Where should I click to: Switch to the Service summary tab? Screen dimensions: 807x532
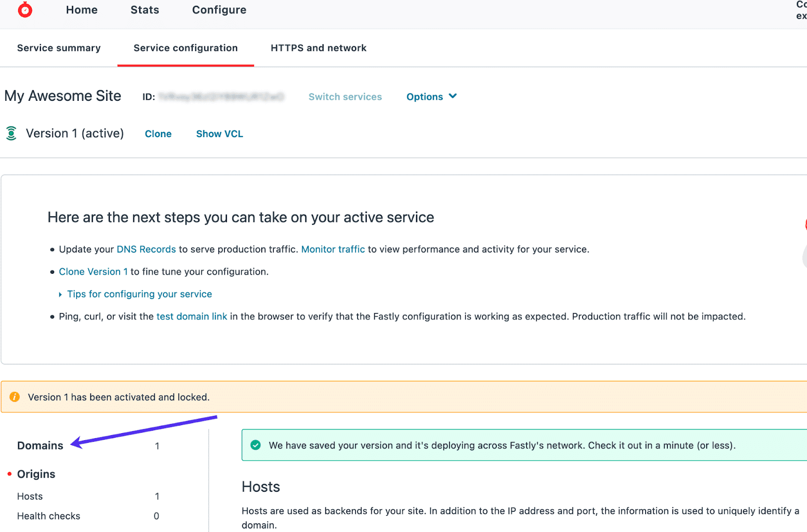point(59,48)
